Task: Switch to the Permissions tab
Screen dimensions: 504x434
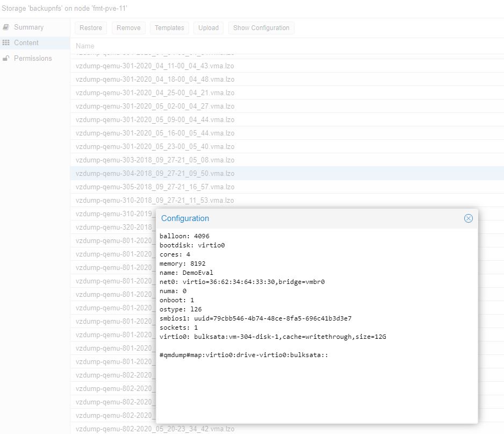Action: point(33,59)
